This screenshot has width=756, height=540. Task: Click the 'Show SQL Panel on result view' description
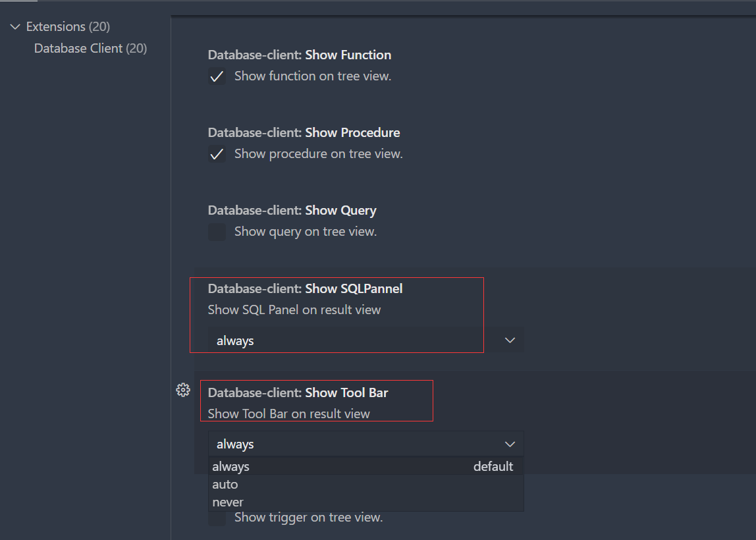pyautogui.click(x=293, y=310)
